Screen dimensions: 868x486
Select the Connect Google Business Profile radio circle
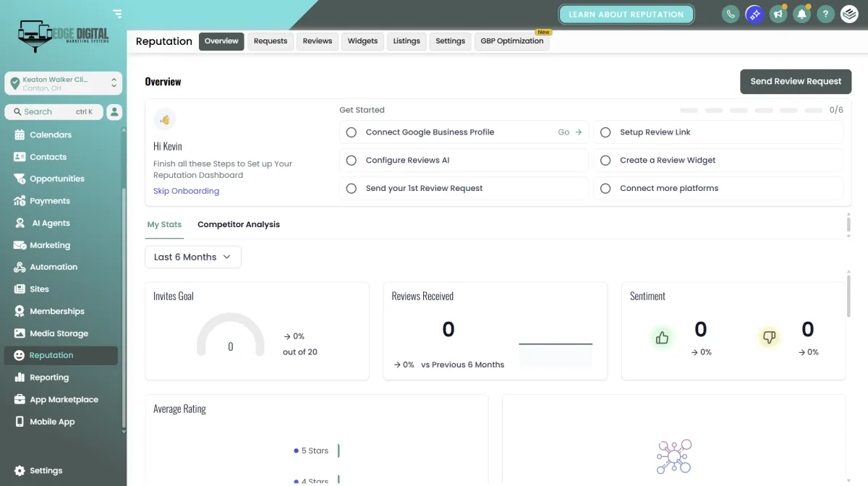pos(352,132)
